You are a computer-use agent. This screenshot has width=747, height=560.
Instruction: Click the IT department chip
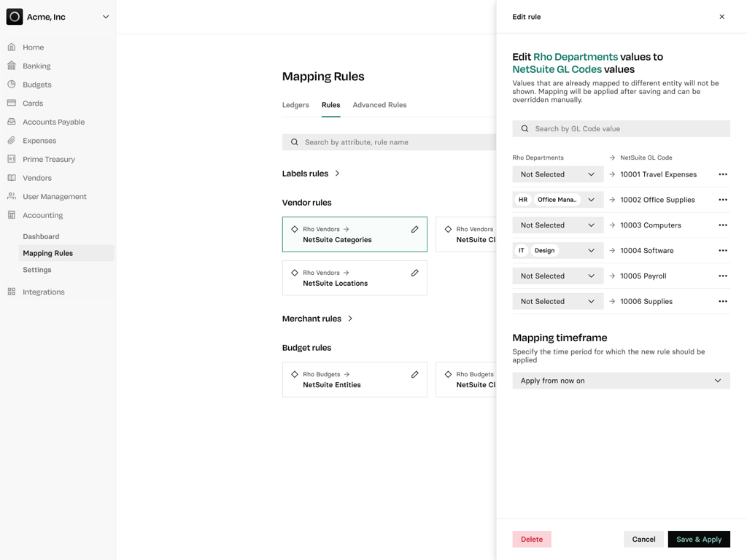click(522, 251)
